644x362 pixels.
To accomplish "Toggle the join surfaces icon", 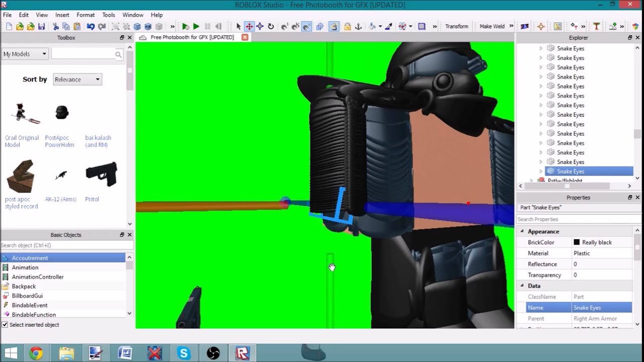I will click(334, 27).
